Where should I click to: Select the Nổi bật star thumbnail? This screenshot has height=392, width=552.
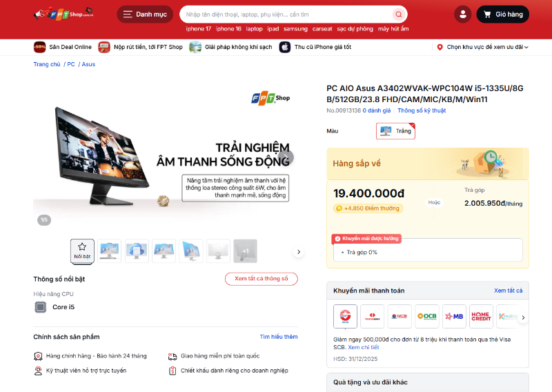tap(82, 251)
